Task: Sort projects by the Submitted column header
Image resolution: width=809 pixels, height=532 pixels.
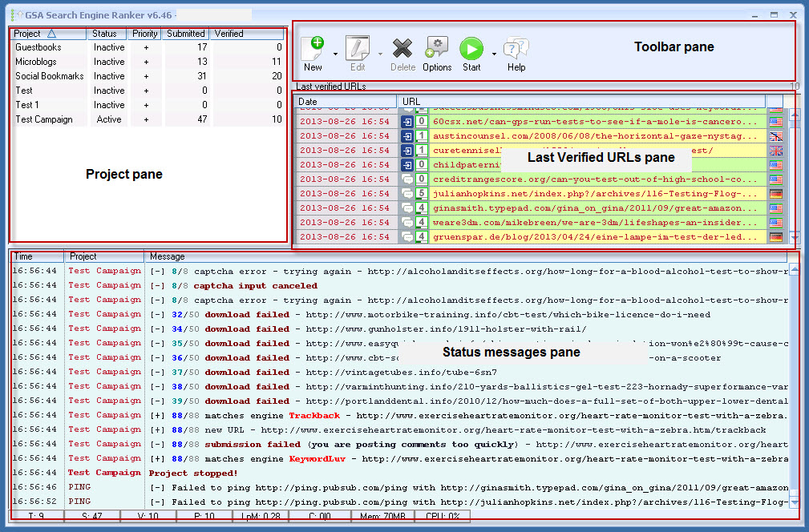Action: point(185,34)
